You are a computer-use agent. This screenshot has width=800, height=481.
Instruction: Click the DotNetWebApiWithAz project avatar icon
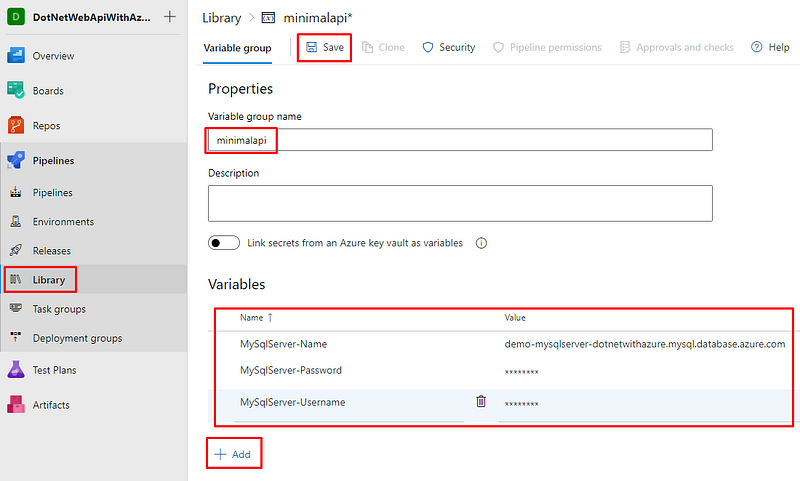click(16, 17)
